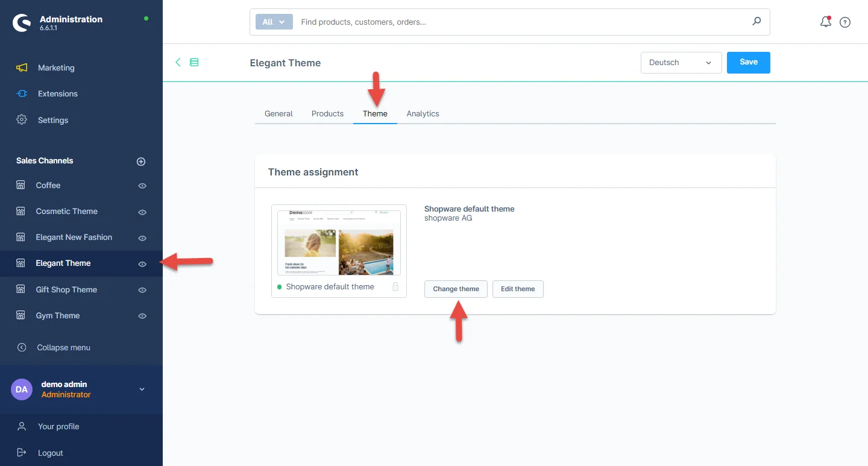Open the notifications bell icon
This screenshot has width=868, height=466.
(x=825, y=22)
